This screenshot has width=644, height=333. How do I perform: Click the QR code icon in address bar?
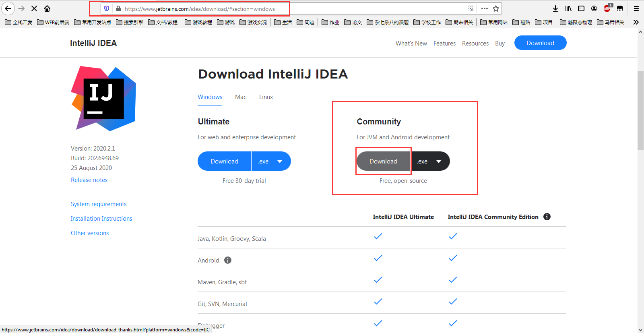(x=471, y=8)
